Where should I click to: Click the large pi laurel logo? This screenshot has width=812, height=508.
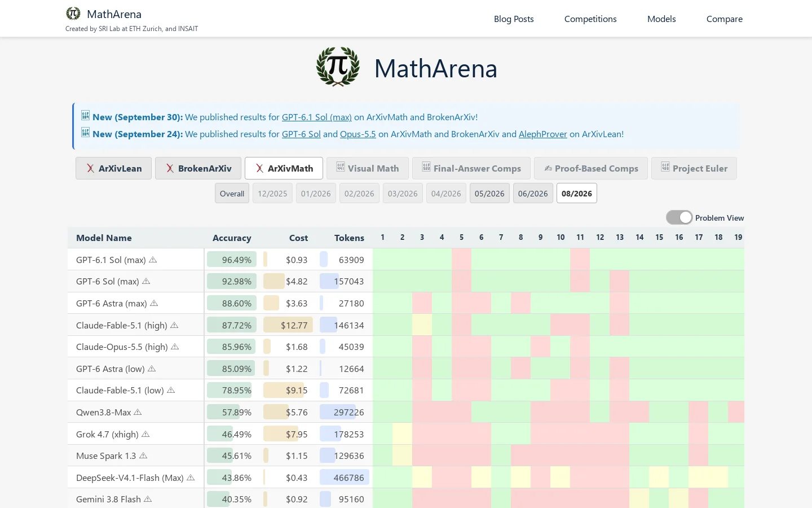(338, 67)
